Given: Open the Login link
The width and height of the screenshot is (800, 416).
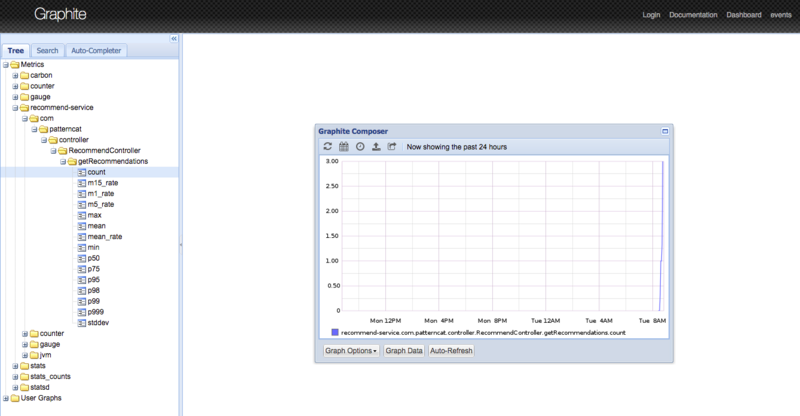Looking at the screenshot, I should point(651,15).
